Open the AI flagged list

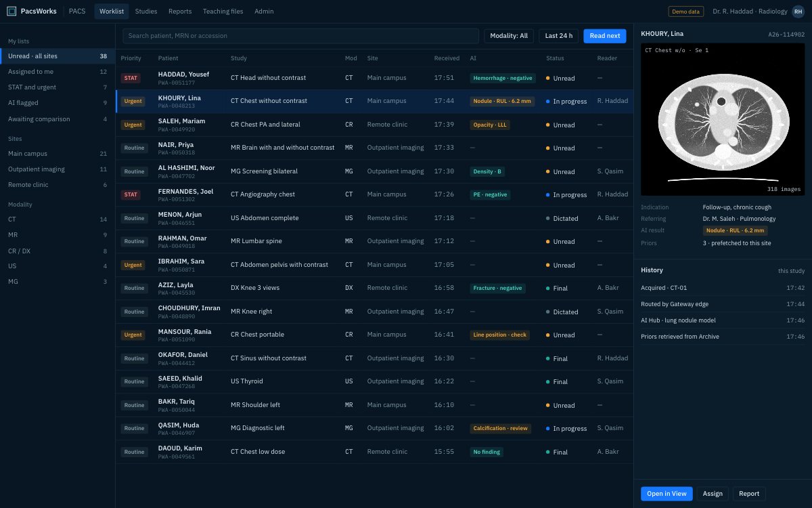(x=58, y=103)
